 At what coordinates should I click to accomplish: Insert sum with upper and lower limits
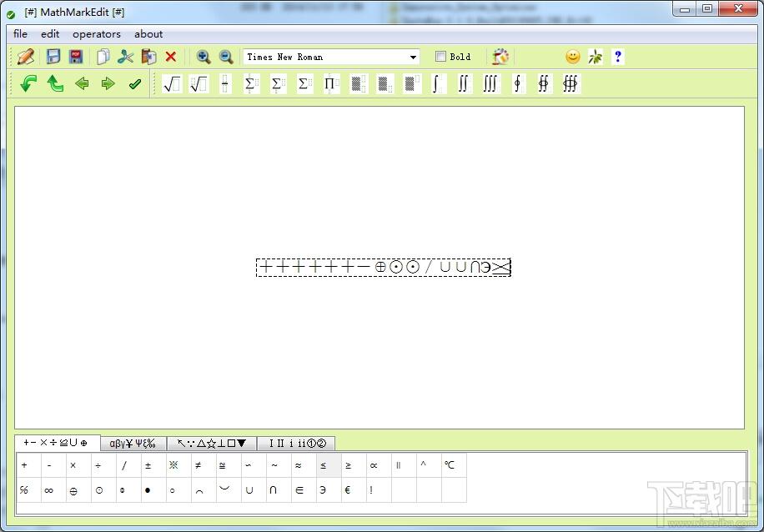251,83
